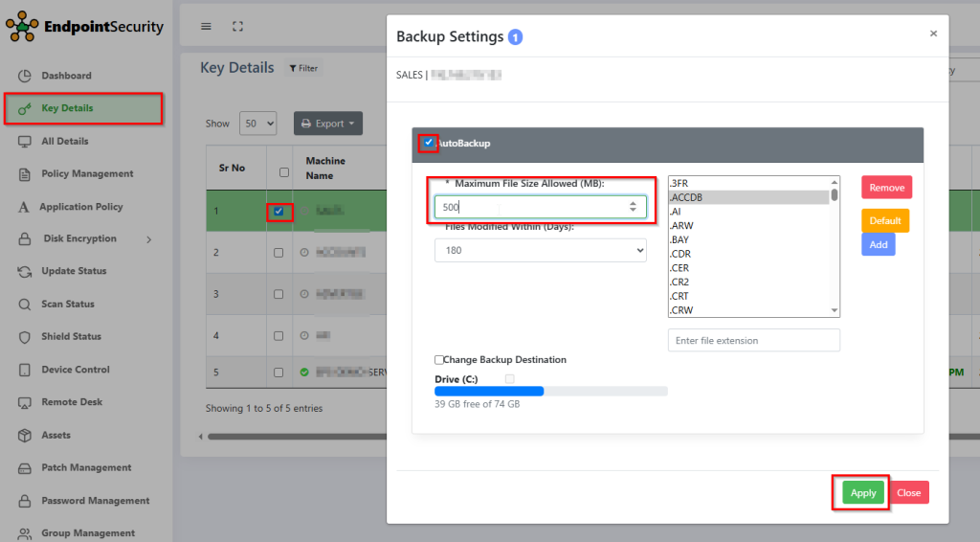Open Device Control in sidebar

point(75,370)
